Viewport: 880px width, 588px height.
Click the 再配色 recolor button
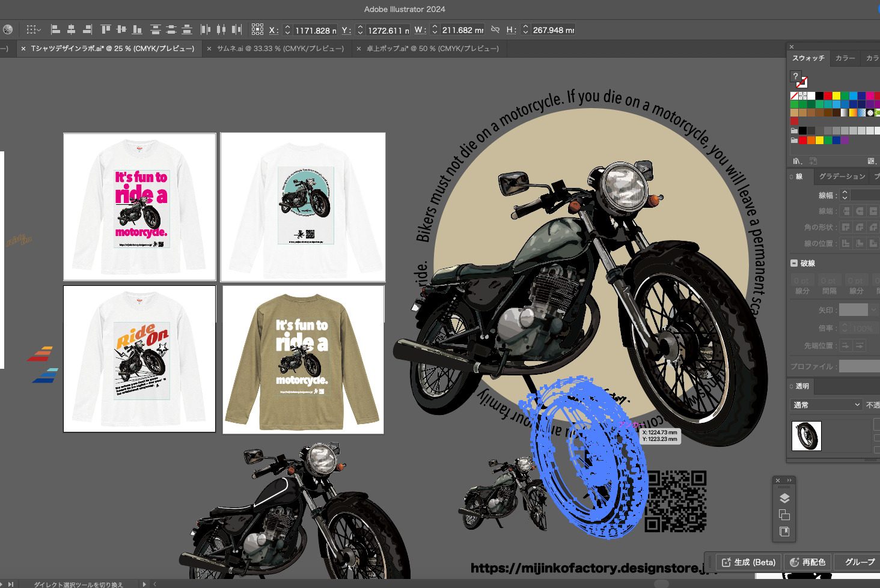point(807,562)
